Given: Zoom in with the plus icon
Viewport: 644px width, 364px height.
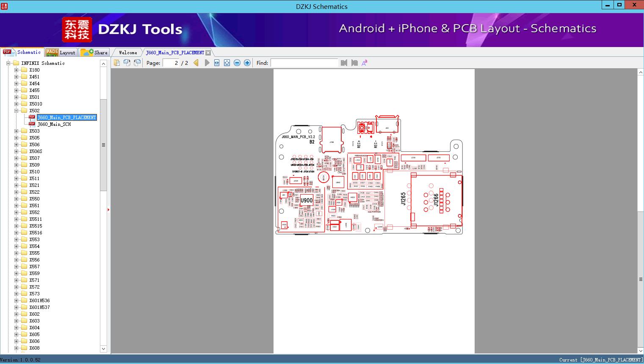Looking at the screenshot, I should click(247, 63).
